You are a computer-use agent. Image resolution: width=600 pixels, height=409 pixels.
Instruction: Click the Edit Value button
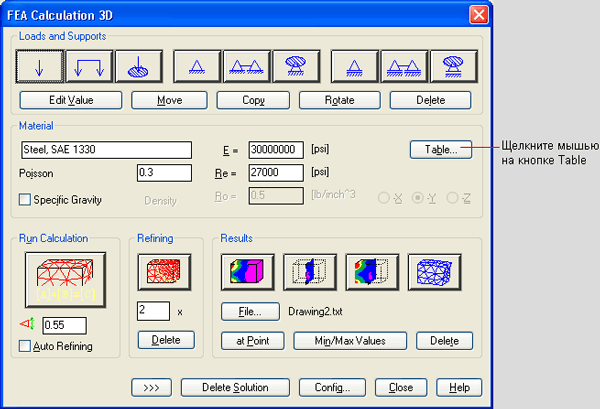(71, 100)
